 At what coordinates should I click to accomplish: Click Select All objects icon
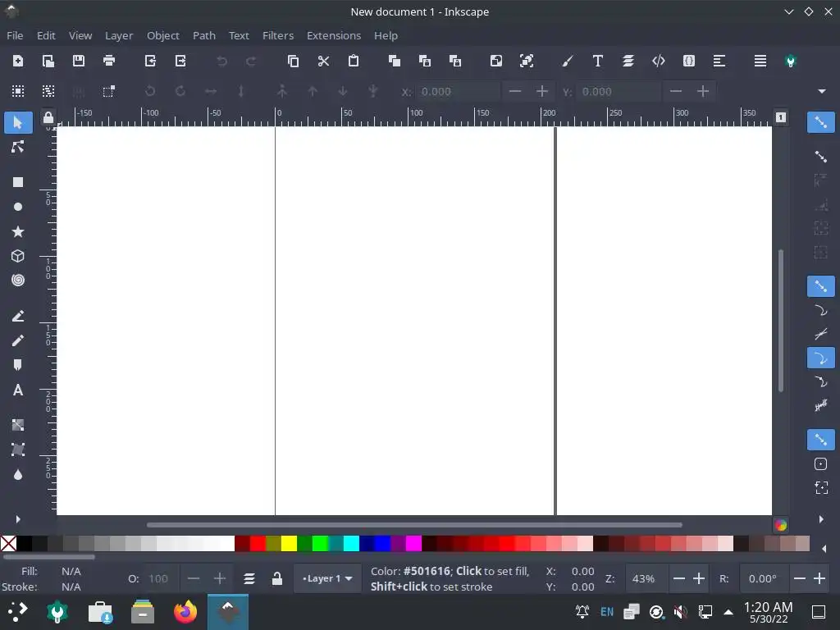pos(18,92)
